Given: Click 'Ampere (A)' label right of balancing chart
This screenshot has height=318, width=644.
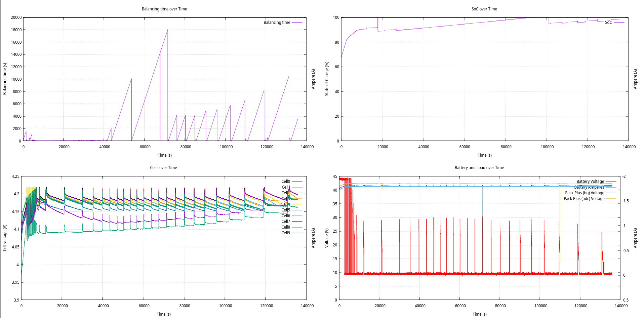Looking at the screenshot, I should 313,79.
